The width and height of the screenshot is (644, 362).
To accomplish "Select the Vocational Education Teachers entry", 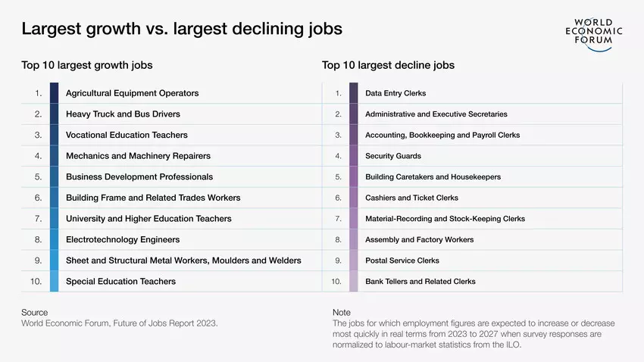I will tap(127, 135).
